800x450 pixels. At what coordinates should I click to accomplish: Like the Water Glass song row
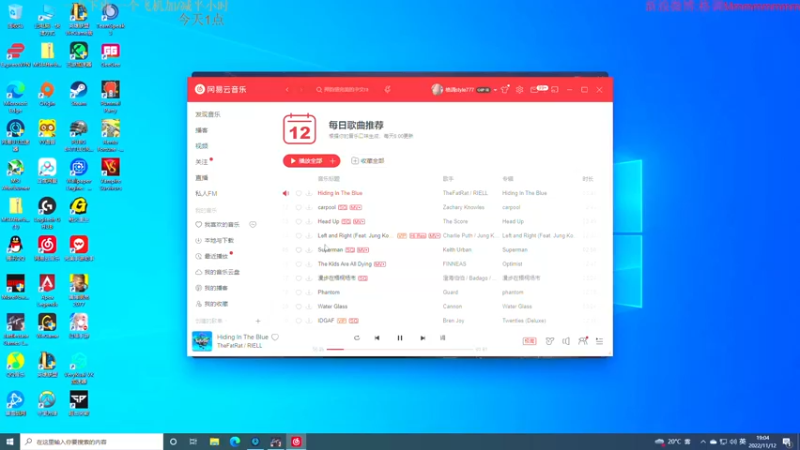pos(299,307)
